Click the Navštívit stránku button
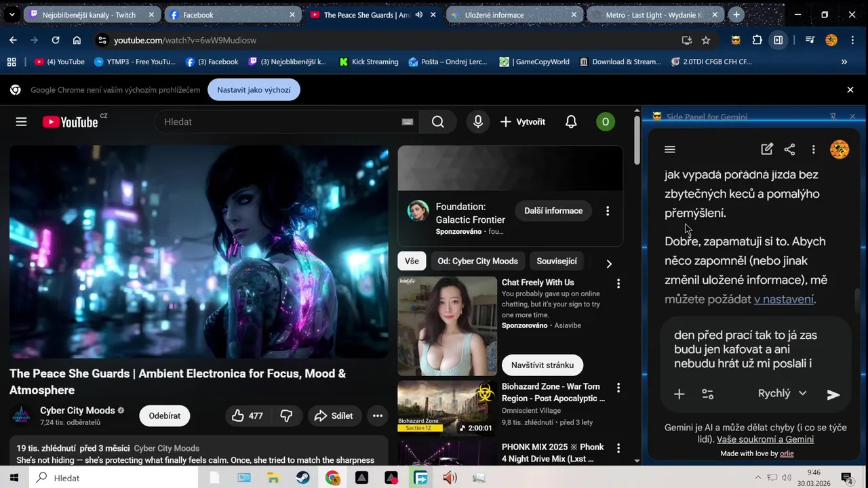The image size is (868, 488). (x=542, y=365)
